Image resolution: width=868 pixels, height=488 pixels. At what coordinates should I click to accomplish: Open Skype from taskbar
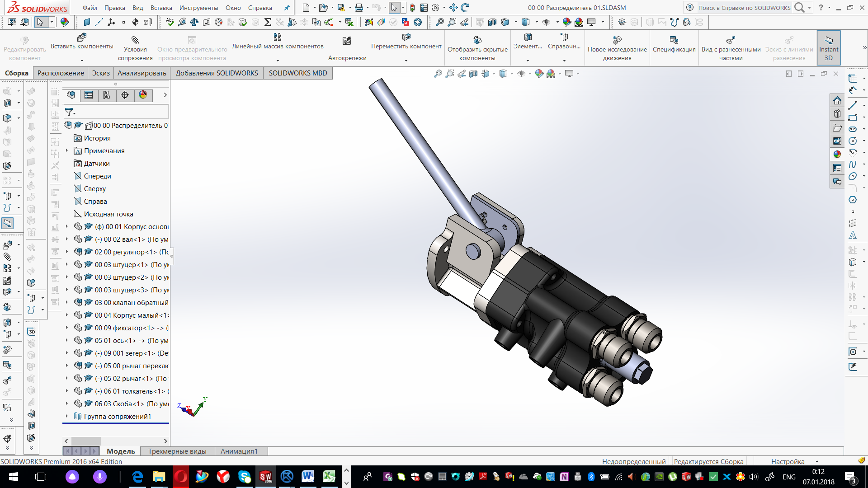point(244,476)
